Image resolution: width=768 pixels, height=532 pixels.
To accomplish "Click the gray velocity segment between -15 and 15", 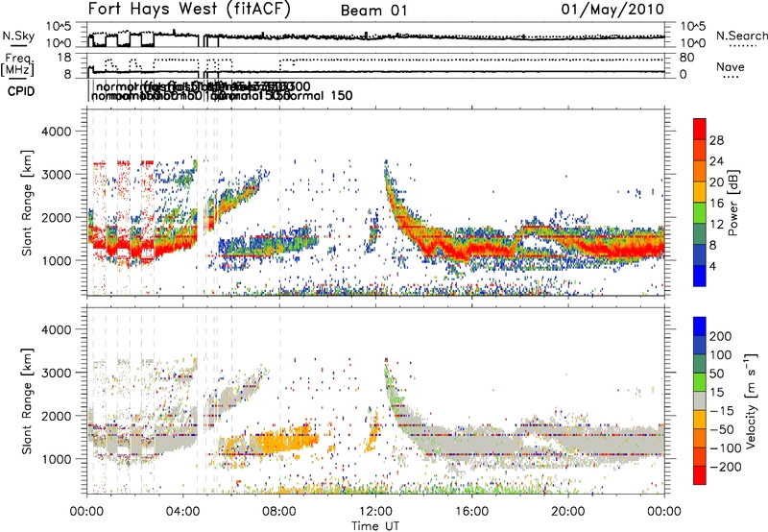I will (700, 400).
